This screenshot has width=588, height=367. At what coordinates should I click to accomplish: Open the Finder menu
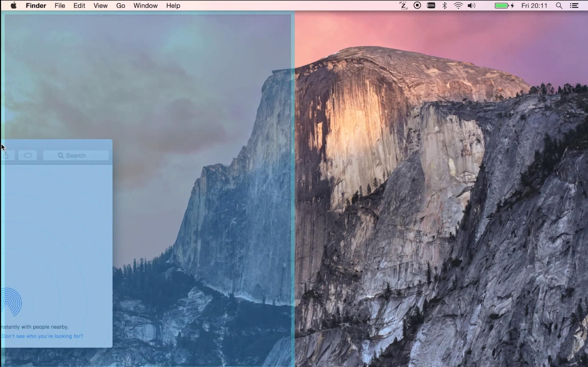click(x=36, y=5)
